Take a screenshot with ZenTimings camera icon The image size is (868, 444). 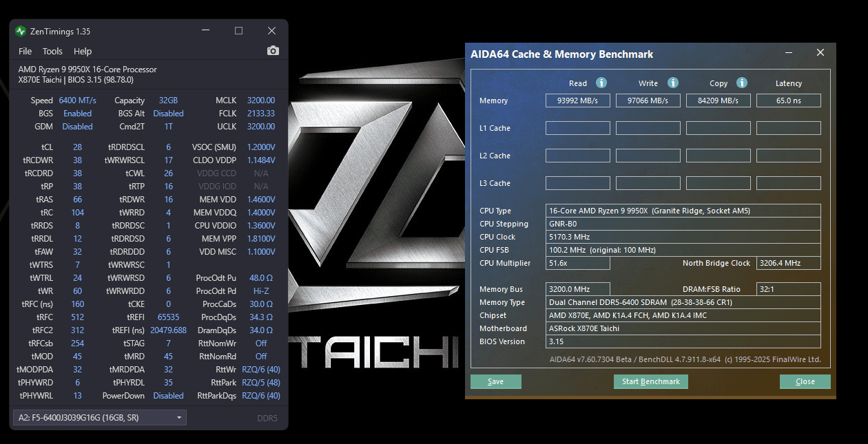coord(273,51)
